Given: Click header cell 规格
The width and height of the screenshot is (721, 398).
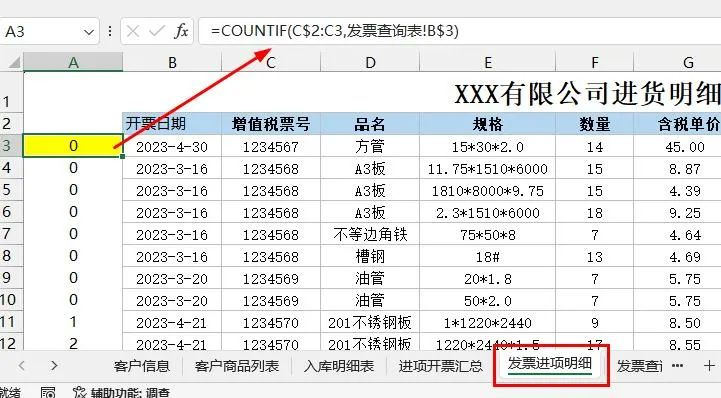Looking at the screenshot, I should click(488, 124).
